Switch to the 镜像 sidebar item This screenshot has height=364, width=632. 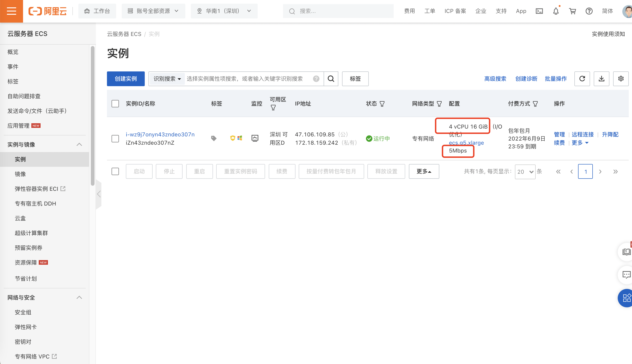20,174
